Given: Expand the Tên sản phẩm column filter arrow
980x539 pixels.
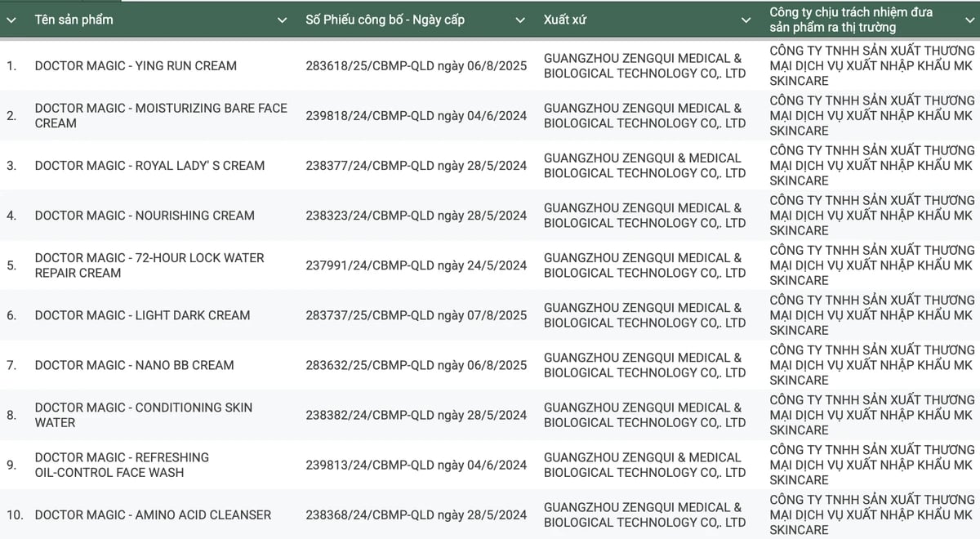Looking at the screenshot, I should (283, 20).
